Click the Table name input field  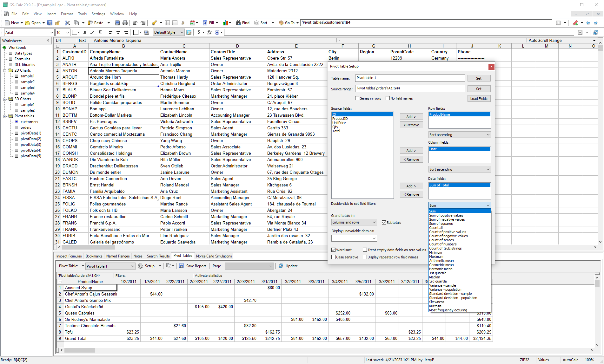click(x=410, y=78)
